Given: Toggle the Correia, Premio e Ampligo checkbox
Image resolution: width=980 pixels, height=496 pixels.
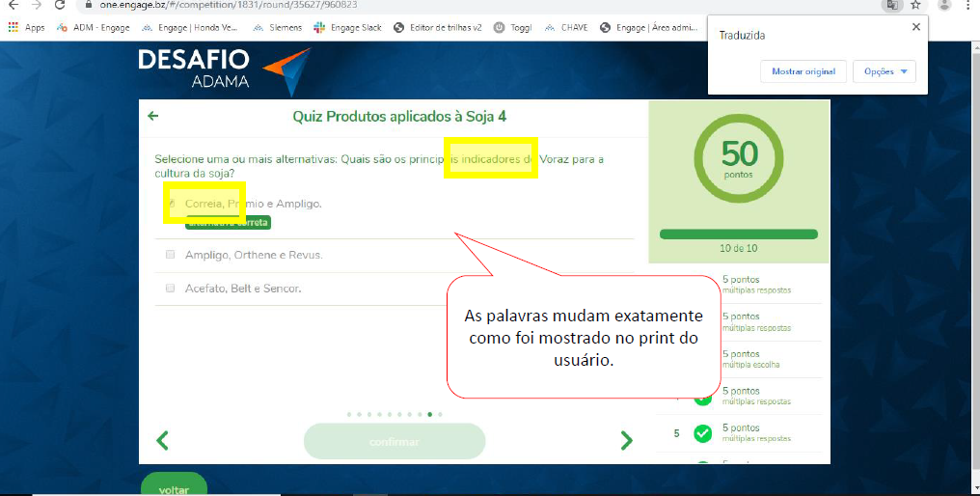Looking at the screenshot, I should click(171, 204).
